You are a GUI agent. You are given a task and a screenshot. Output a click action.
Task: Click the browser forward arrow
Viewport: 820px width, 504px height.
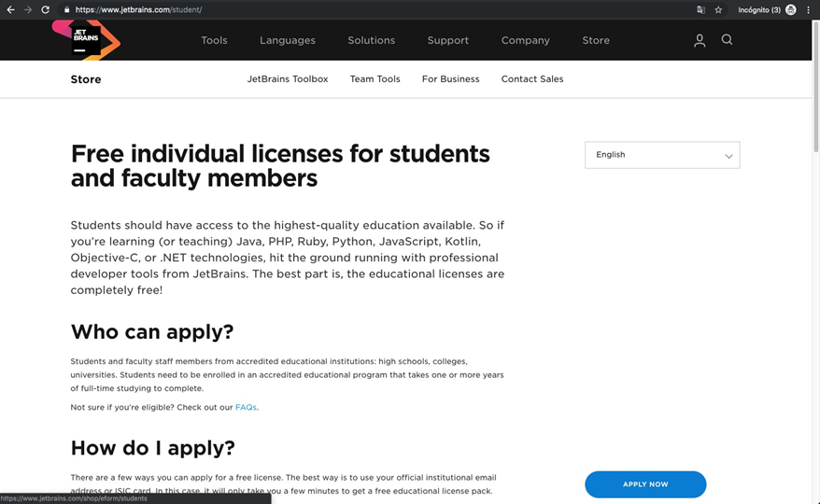[x=28, y=9]
